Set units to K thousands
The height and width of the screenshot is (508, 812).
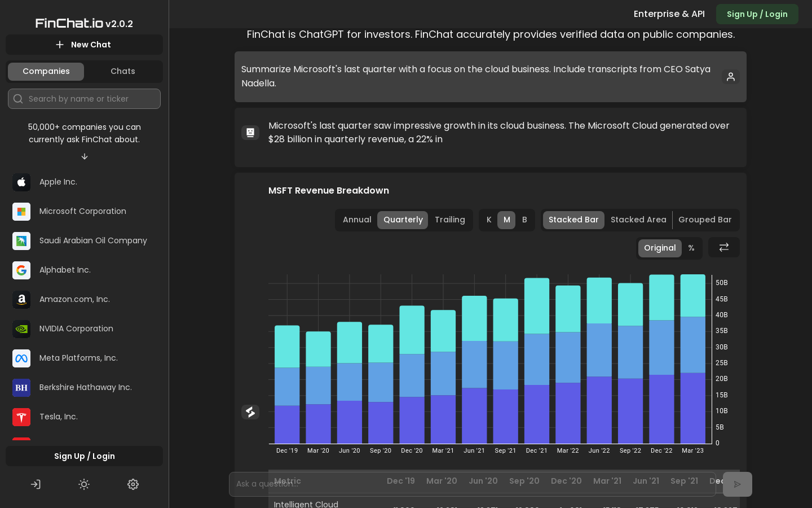point(489,220)
